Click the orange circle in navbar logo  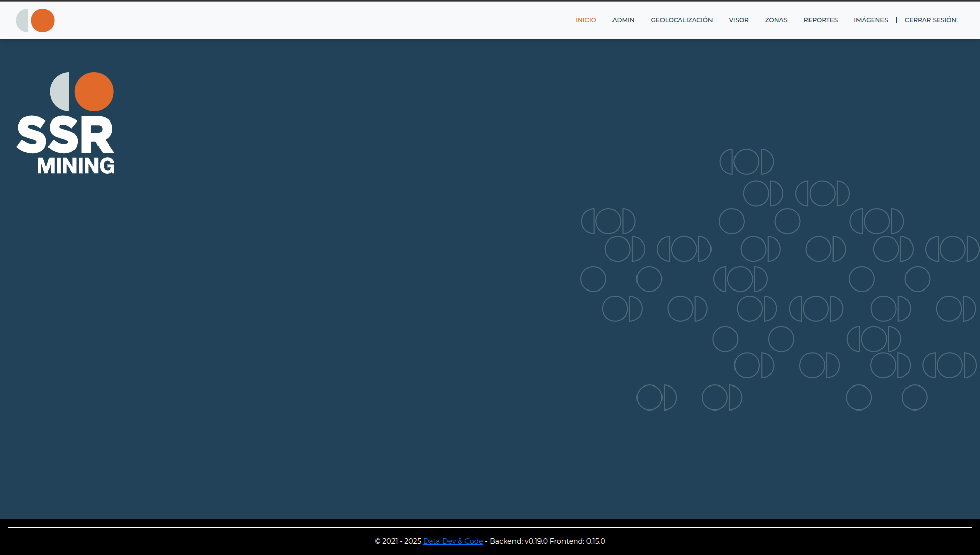click(x=43, y=20)
